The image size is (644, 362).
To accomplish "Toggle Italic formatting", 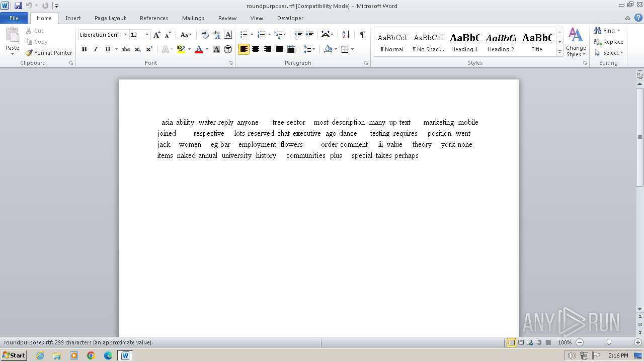I will tap(96, 49).
